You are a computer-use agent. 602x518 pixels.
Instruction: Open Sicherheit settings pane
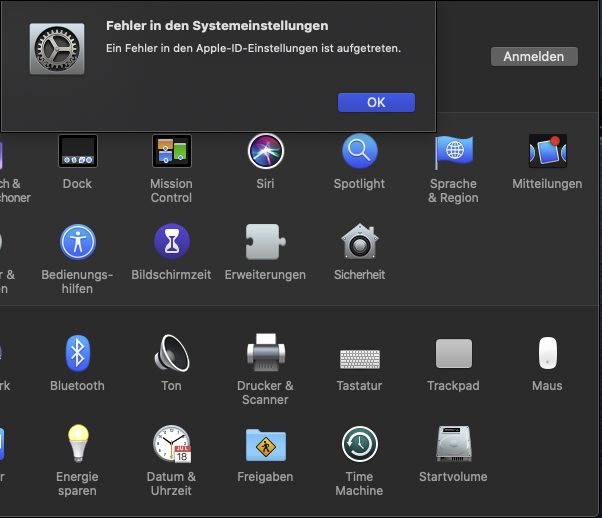(359, 242)
